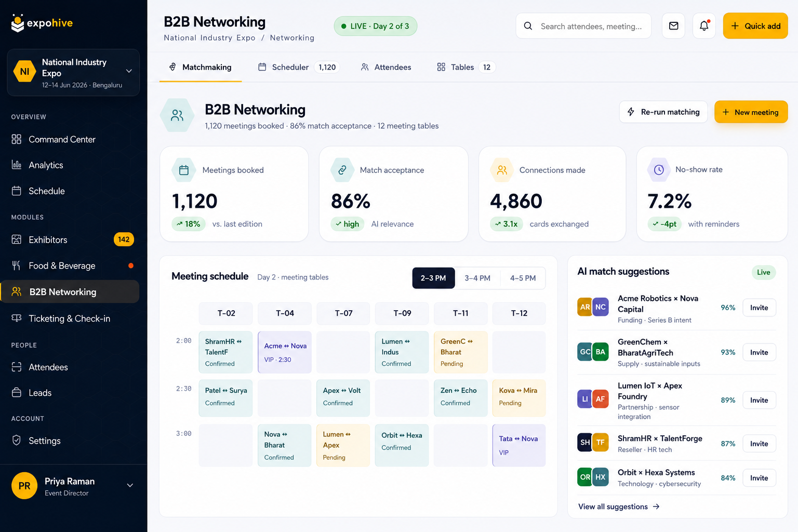798x532 pixels.
Task: Open the mail inbox icon
Action: click(x=673, y=26)
